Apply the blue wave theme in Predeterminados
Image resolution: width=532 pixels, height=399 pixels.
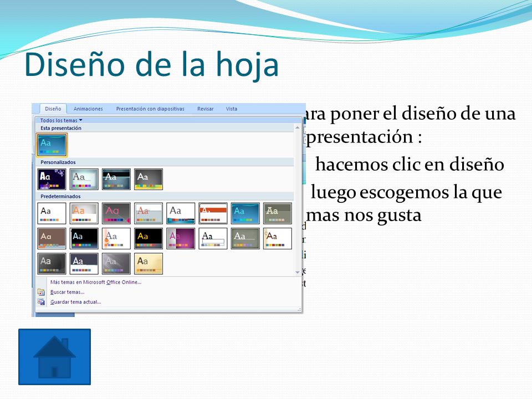pos(245,213)
